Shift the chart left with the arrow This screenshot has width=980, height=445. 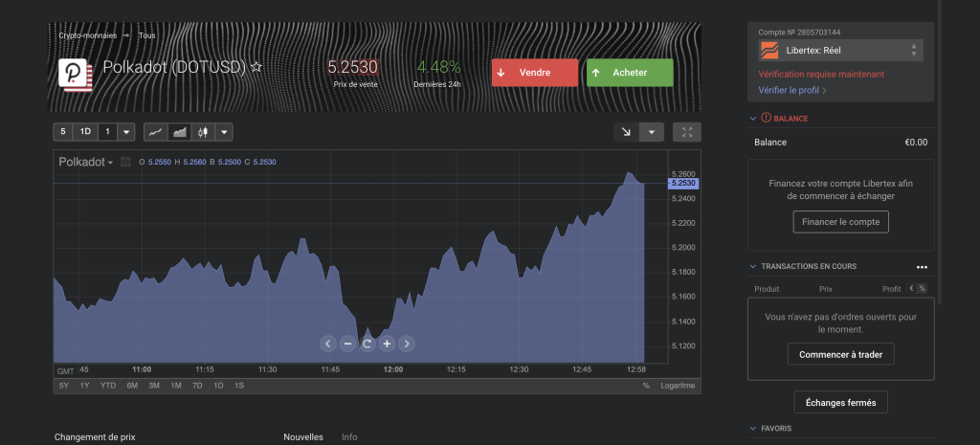[x=328, y=344]
